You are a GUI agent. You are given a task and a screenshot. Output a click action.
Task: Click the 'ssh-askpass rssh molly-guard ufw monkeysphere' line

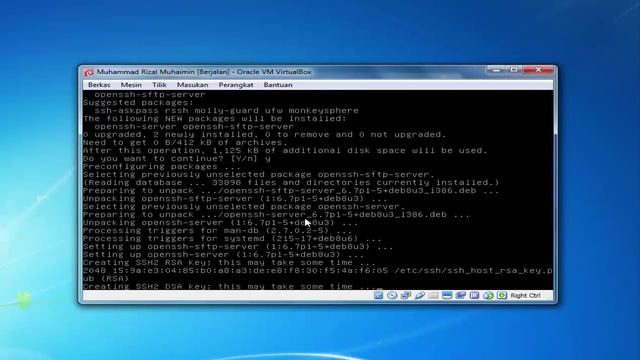(227, 111)
